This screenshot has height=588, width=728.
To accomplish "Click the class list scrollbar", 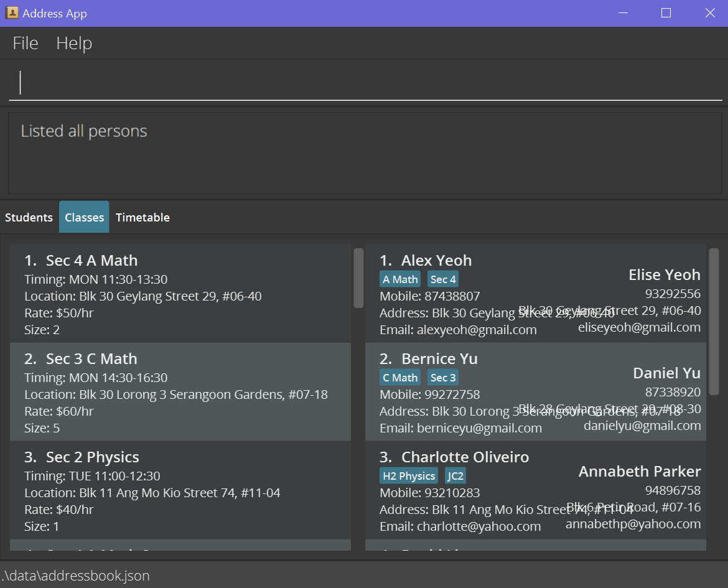I will coord(358,278).
